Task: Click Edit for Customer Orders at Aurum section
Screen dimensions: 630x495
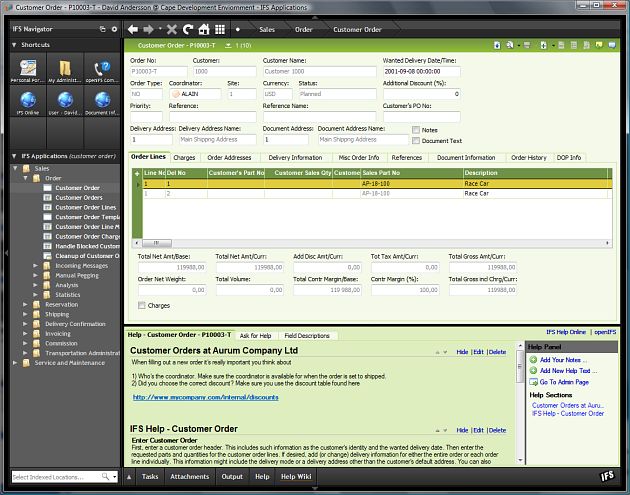Action: point(478,352)
